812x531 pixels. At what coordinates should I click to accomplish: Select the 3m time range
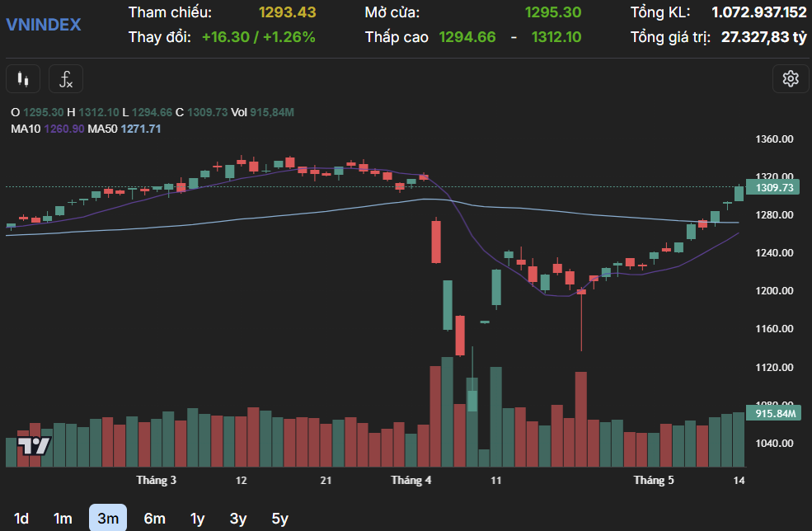point(108,518)
